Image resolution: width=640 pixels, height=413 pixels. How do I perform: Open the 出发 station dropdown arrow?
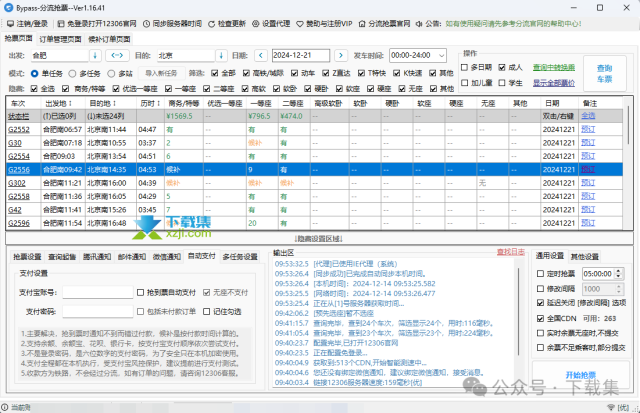(x=95, y=55)
